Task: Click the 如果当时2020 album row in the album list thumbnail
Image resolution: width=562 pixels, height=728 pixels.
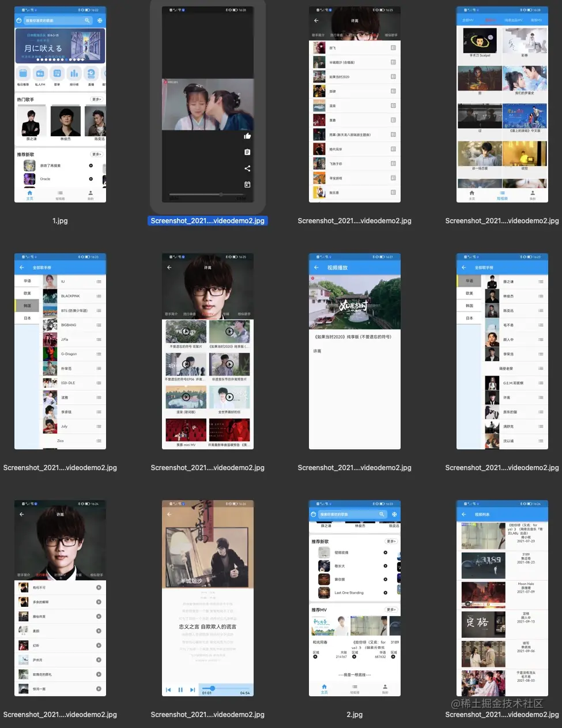Action: pyautogui.click(x=354, y=77)
